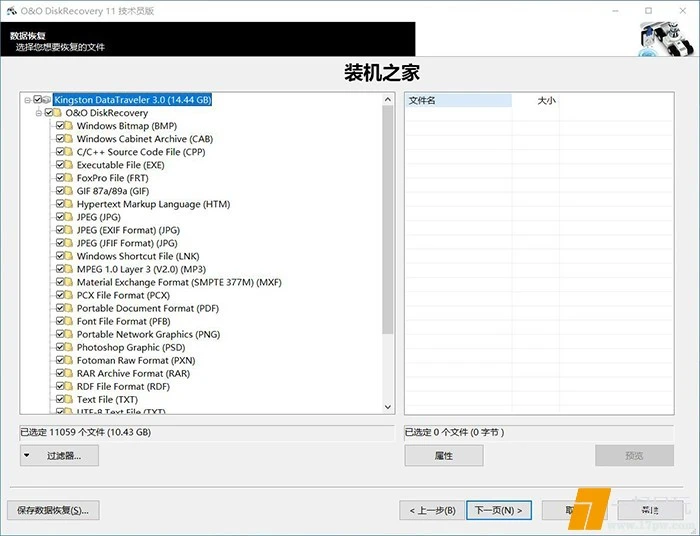Image resolution: width=700 pixels, height=536 pixels.
Task: Sort by the 文件名 column header
Action: coord(457,100)
